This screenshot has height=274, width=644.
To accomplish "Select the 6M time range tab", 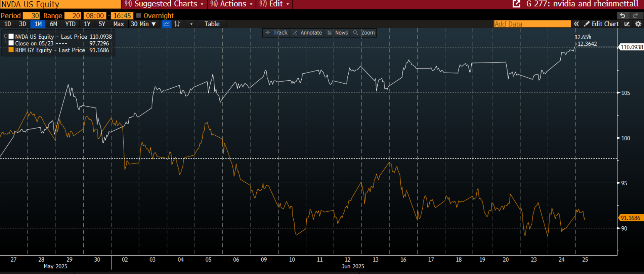I will coord(53,24).
